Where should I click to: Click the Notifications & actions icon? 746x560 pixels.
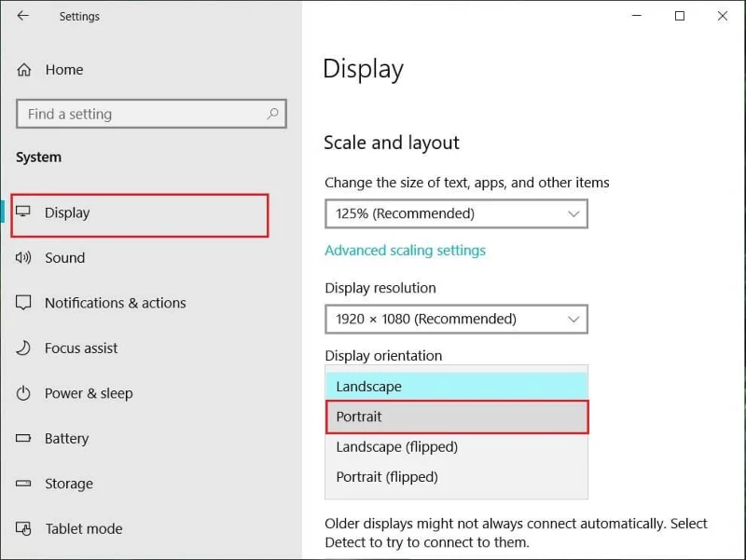[x=24, y=303]
